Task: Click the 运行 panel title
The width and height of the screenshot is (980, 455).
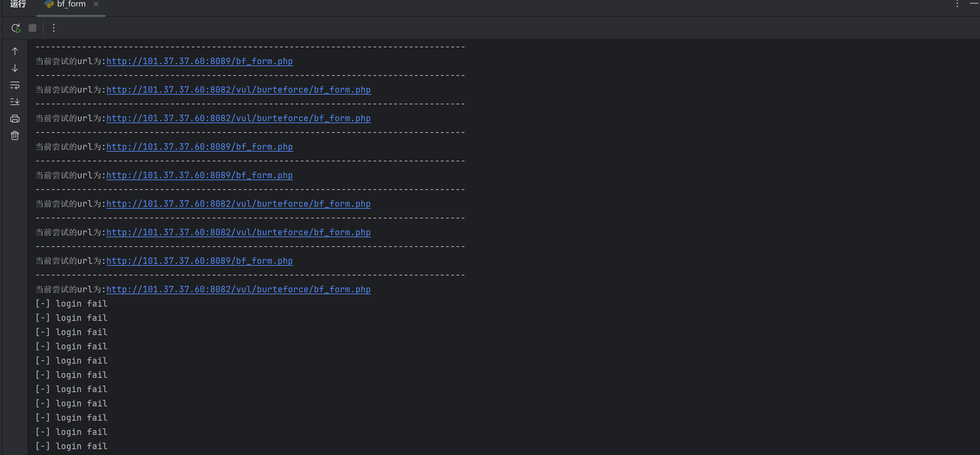Action: click(18, 4)
